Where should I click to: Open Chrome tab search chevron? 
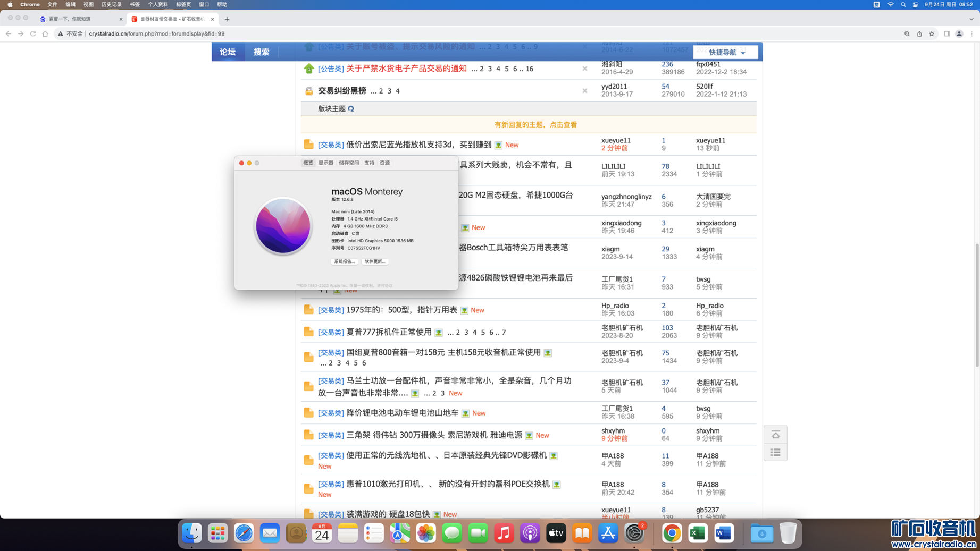(x=971, y=19)
